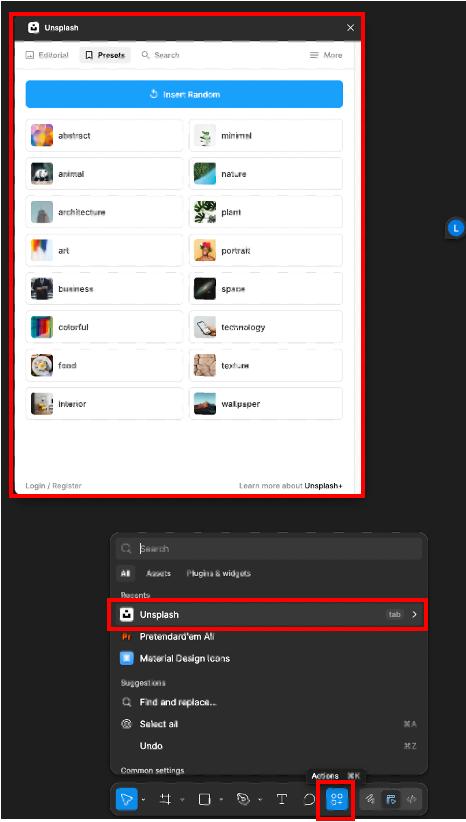Click the Select all icon in Suggestions
This screenshot has height=822, width=466.
[126, 724]
